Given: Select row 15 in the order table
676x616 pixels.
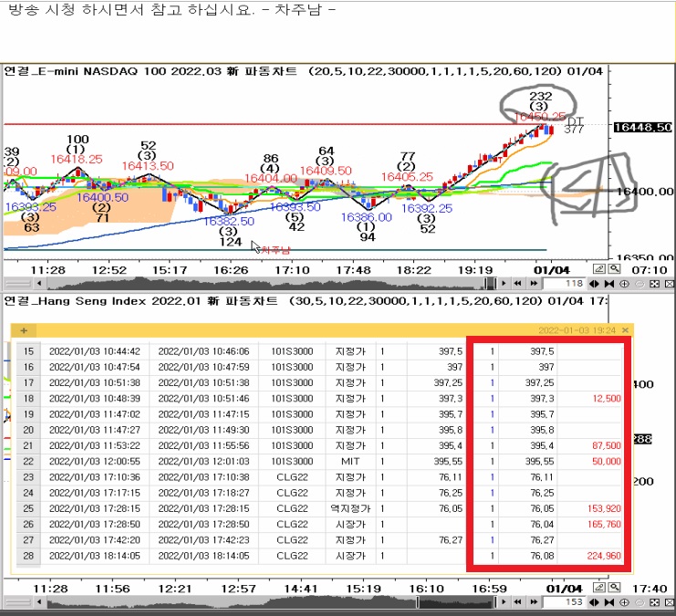Looking at the screenshot, I should [27, 351].
